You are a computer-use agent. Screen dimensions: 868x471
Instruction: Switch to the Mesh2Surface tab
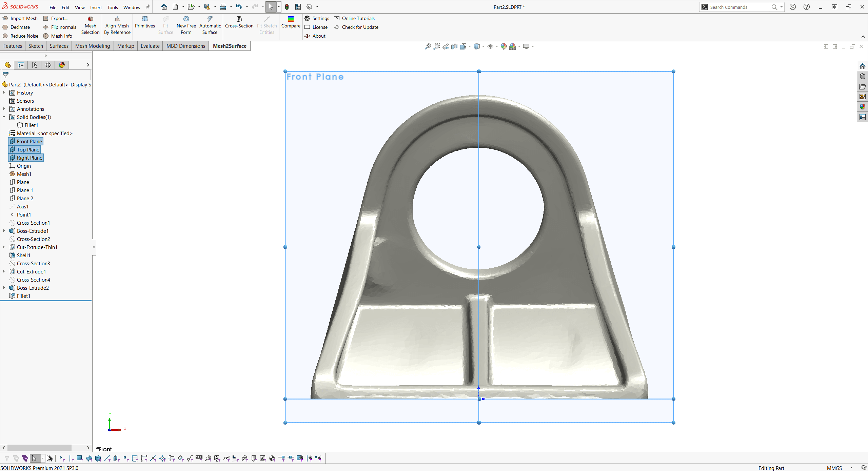click(x=230, y=46)
